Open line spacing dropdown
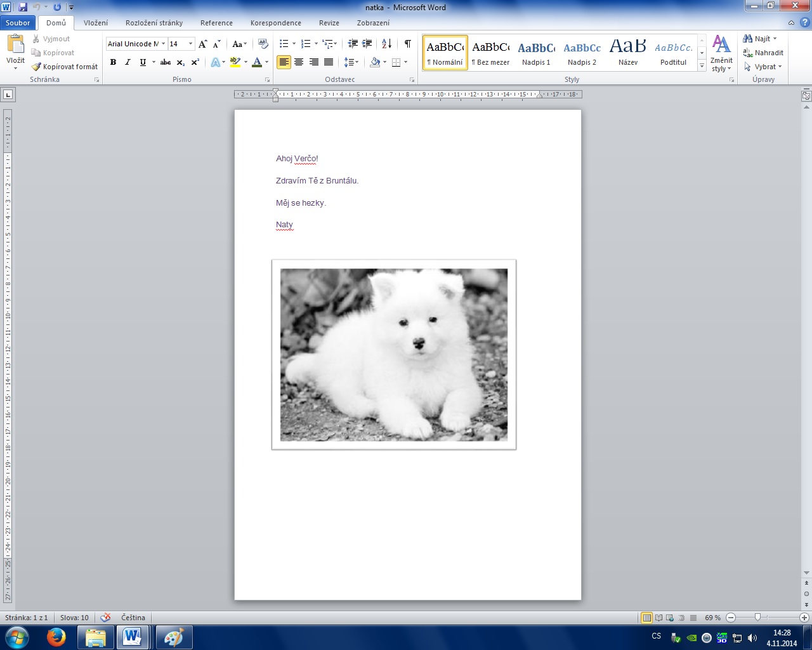 pyautogui.click(x=351, y=62)
